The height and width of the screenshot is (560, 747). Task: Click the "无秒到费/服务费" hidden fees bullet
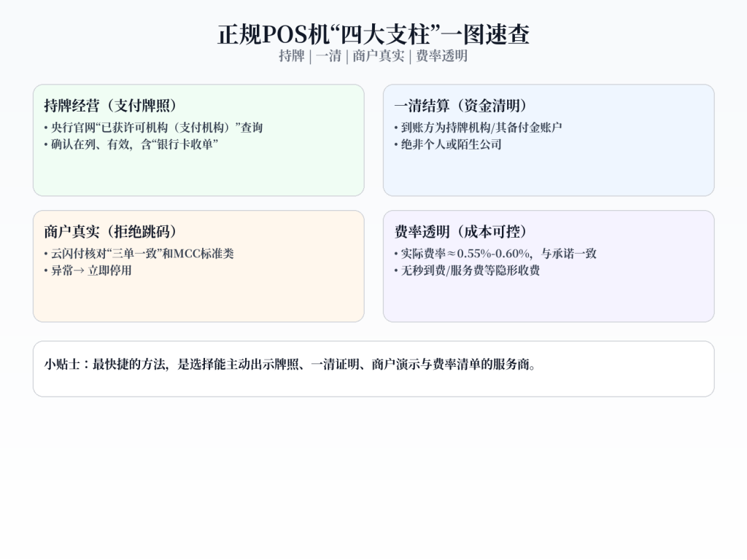(x=467, y=271)
